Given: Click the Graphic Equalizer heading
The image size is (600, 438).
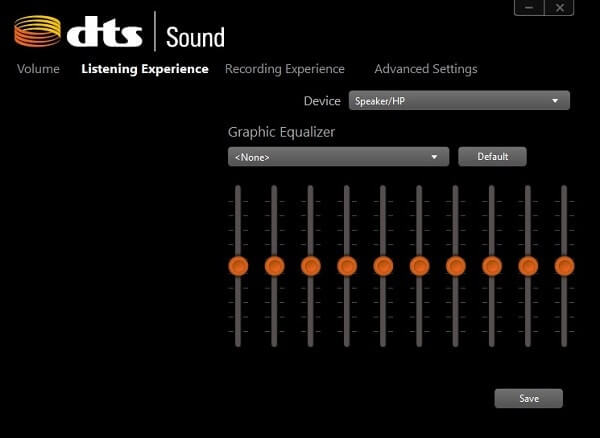Looking at the screenshot, I should tap(281, 132).
